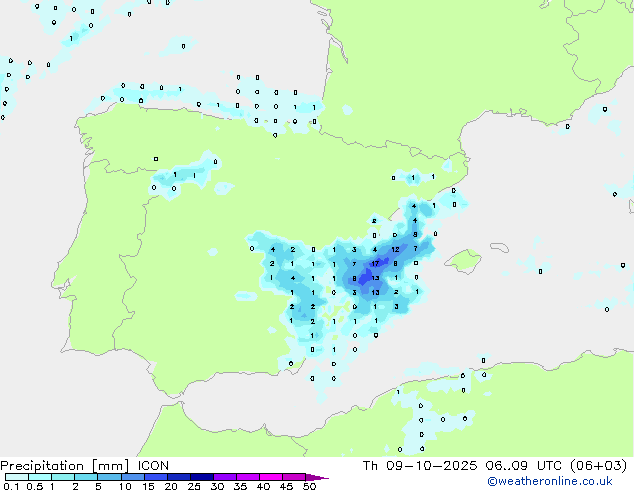Click the 12 mm value on the map

pyautogui.click(x=395, y=249)
